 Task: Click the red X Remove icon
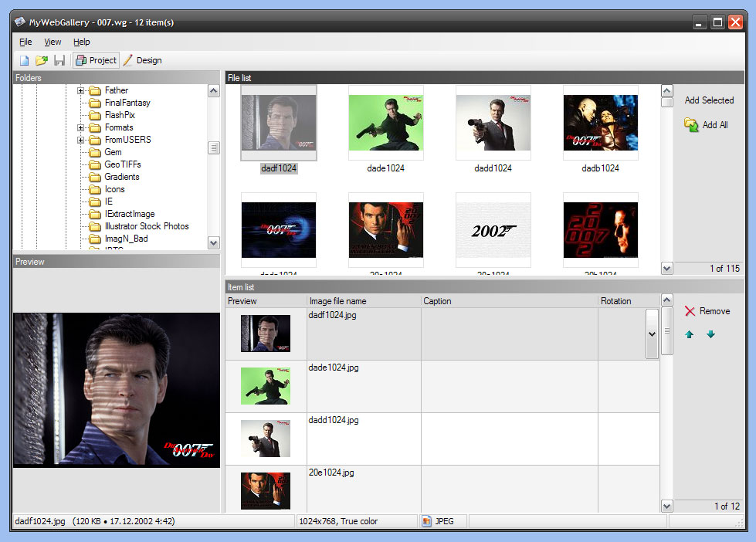click(x=690, y=311)
